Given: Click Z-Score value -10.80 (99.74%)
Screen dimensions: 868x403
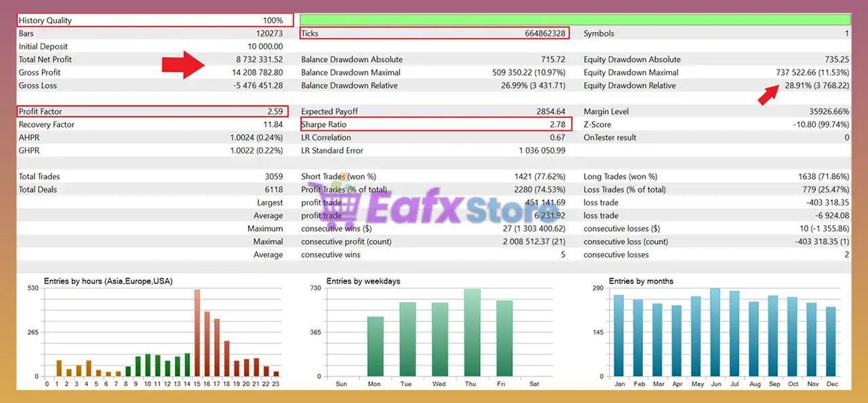Looking at the screenshot, I should [x=821, y=125].
